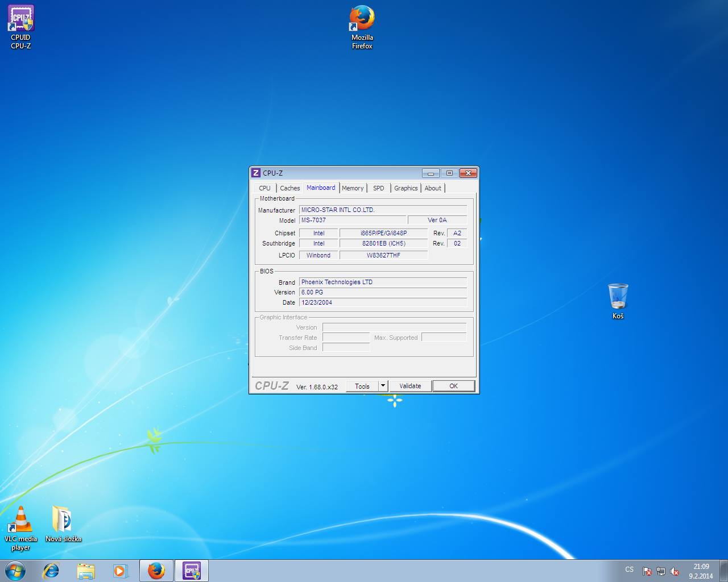728x582 pixels.
Task: Open the muted volume tray icon
Action: pos(675,571)
